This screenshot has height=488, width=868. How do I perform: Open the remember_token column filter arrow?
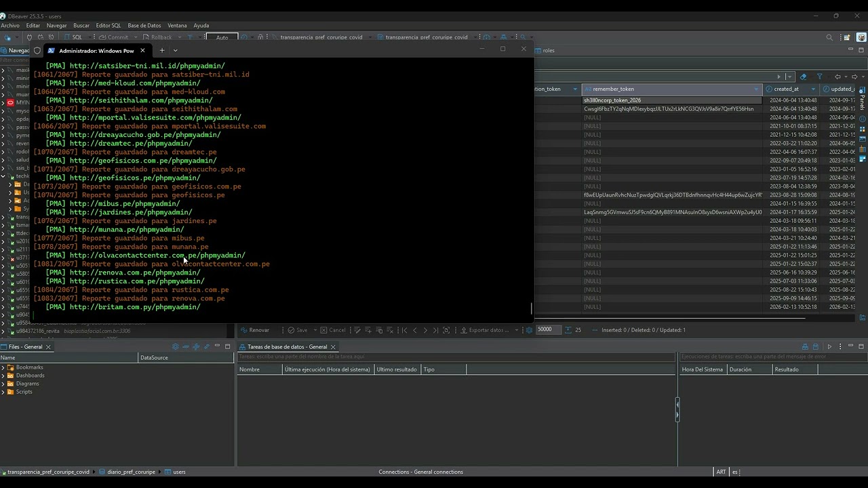[x=757, y=89]
